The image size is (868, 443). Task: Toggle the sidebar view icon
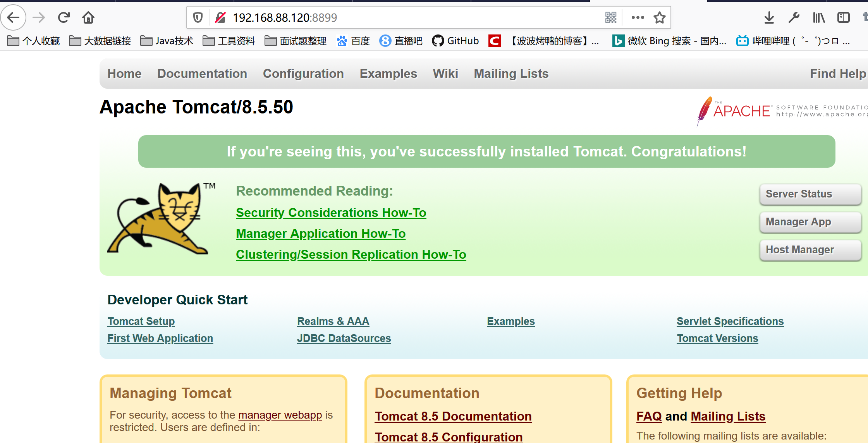[843, 17]
